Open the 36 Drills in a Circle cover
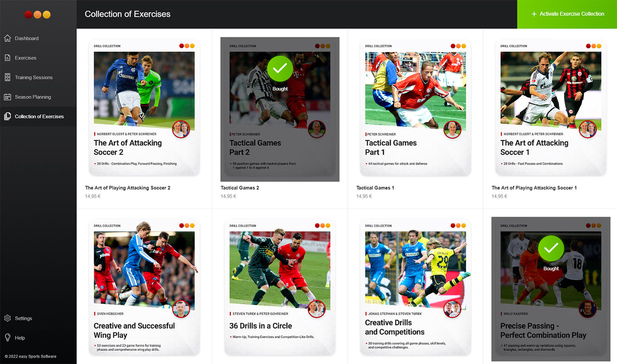The image size is (617, 364). [280, 288]
